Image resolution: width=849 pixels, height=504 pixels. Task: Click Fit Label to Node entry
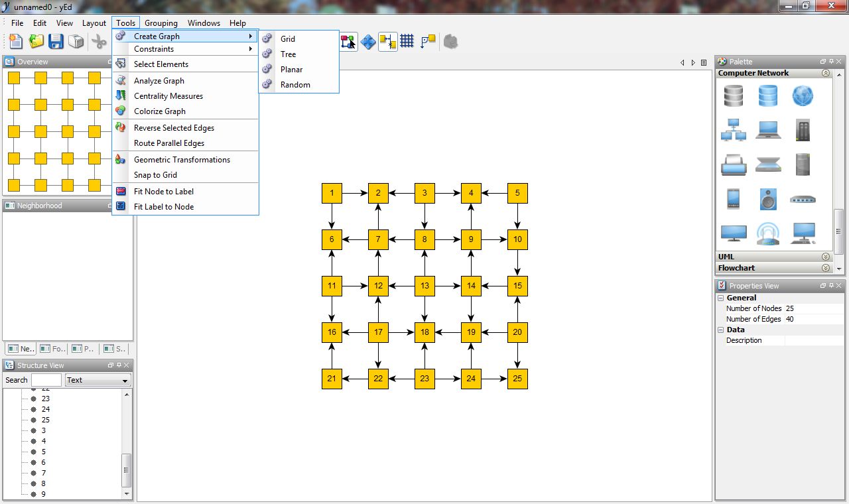(185, 207)
